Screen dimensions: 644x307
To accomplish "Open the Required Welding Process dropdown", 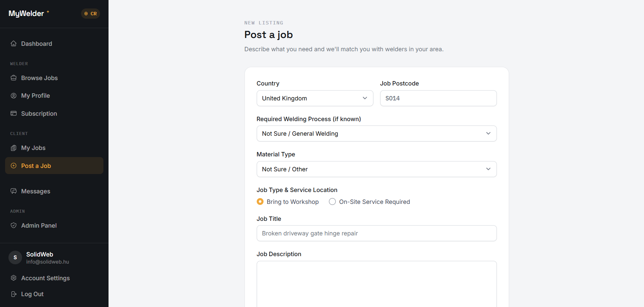I will click(x=376, y=133).
